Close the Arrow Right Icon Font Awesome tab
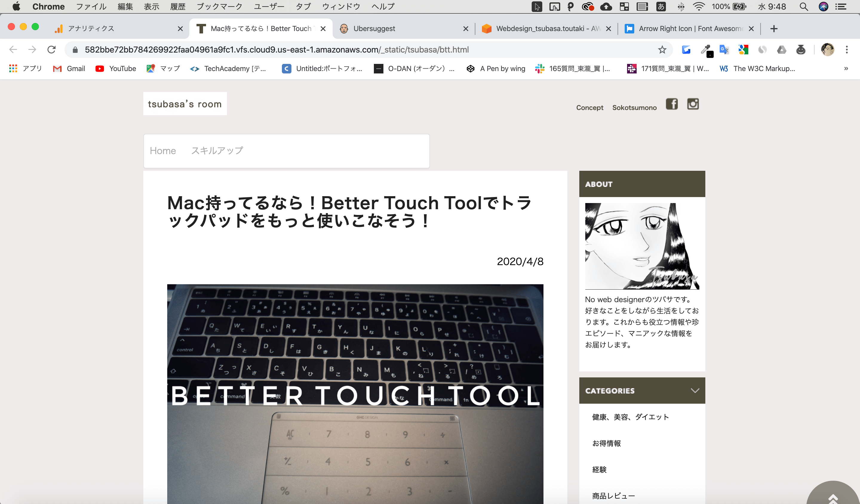Viewport: 860px width, 504px height. 751,29
